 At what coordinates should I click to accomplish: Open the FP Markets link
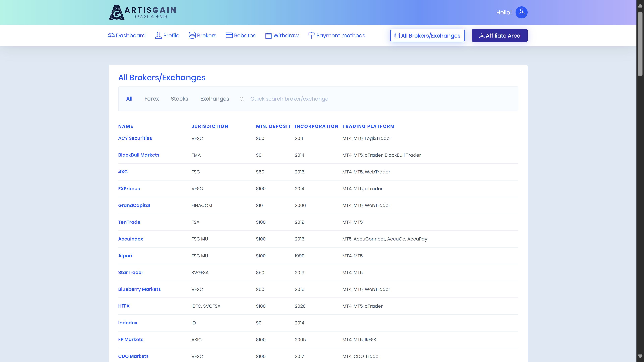(x=131, y=339)
